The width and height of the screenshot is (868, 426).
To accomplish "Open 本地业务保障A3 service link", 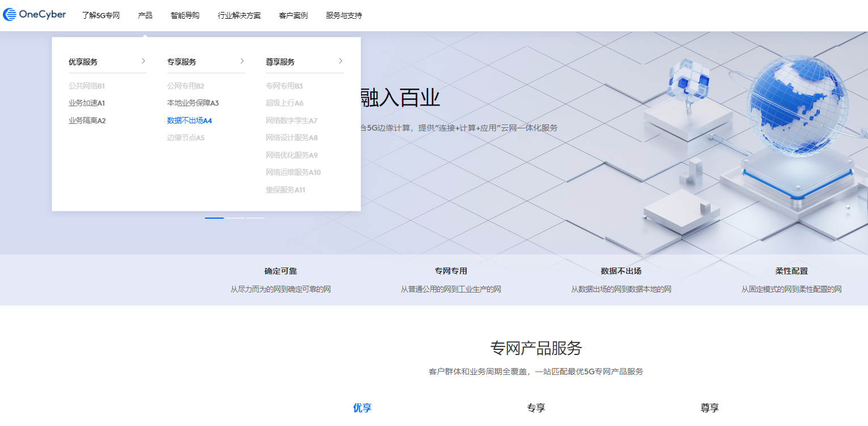I will click(192, 103).
